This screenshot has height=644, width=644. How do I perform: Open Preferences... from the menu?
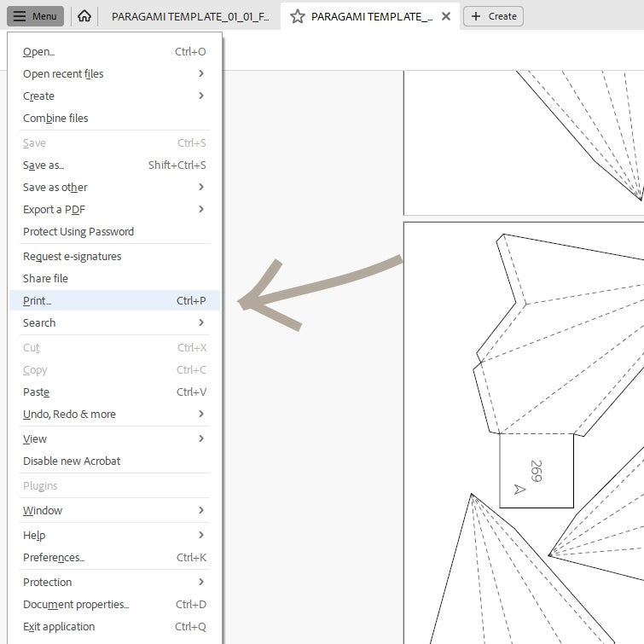114,557
